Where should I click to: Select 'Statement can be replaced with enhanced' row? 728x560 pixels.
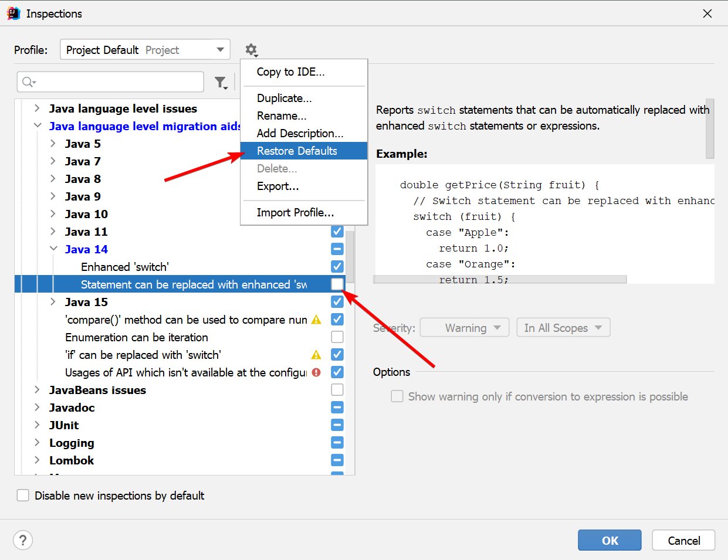pos(180,284)
